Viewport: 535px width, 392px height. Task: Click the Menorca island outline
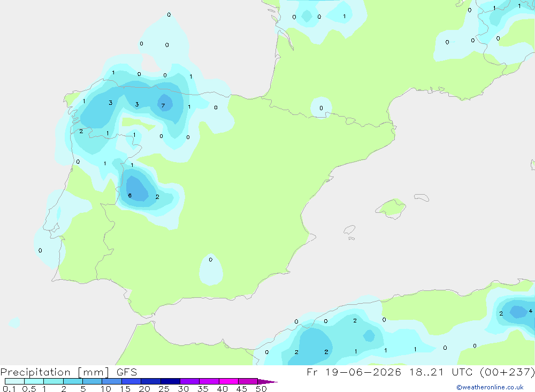(422, 197)
